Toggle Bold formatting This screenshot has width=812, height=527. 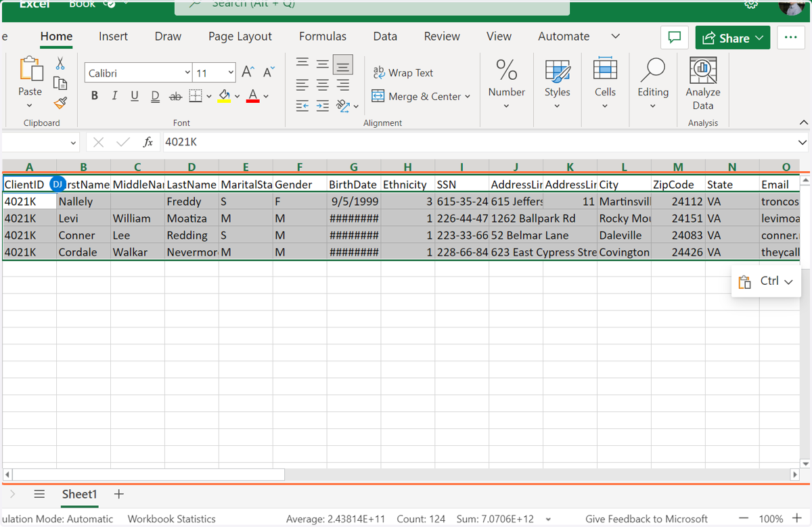tap(95, 96)
